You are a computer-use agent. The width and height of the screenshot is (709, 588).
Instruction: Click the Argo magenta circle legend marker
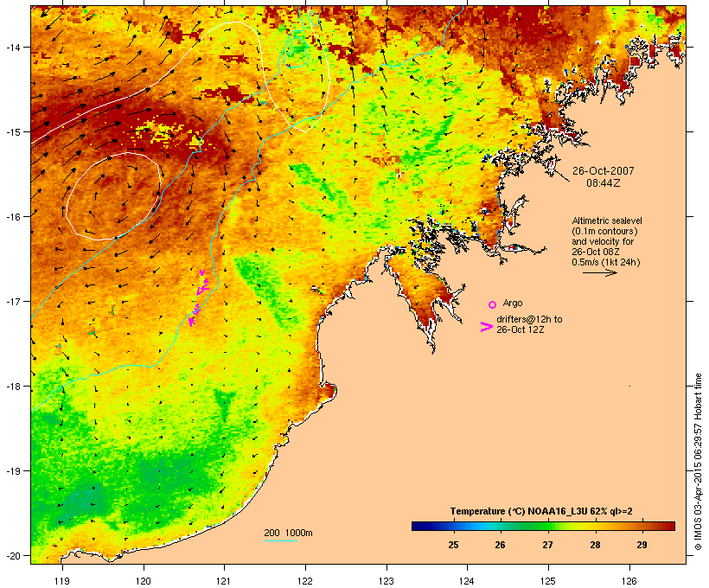tap(493, 304)
